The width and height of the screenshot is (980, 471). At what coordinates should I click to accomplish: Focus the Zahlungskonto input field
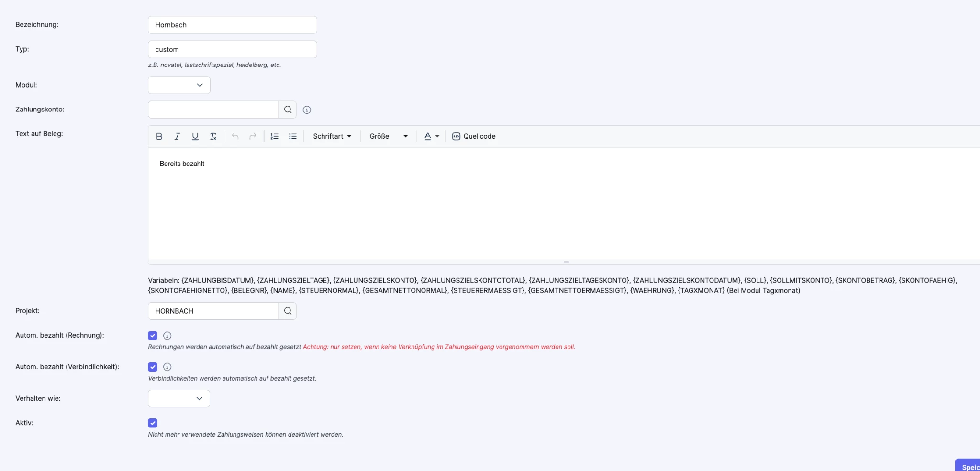pos(213,110)
